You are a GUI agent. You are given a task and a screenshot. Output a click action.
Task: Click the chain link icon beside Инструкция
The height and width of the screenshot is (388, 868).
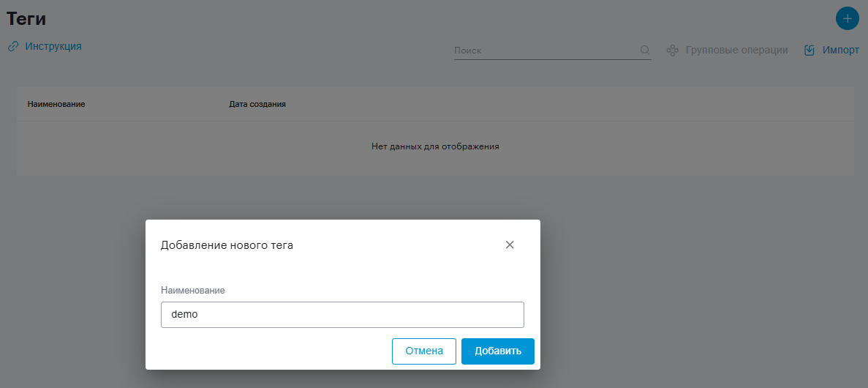tap(13, 47)
